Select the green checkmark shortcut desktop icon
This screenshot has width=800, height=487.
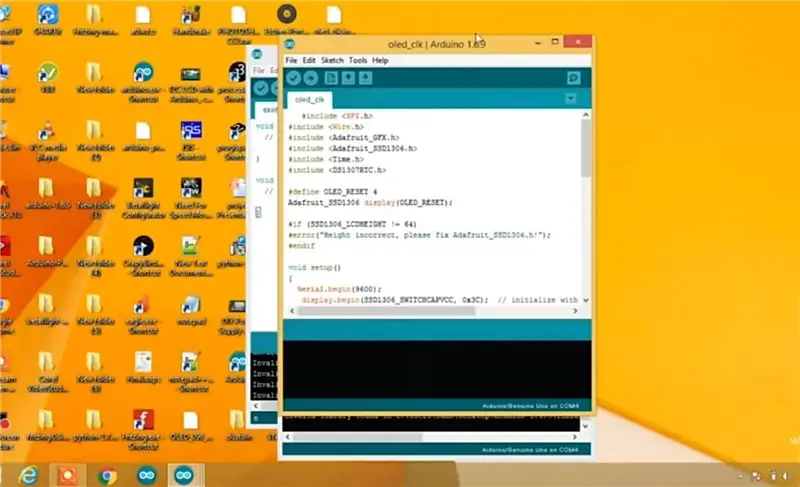pos(47,78)
